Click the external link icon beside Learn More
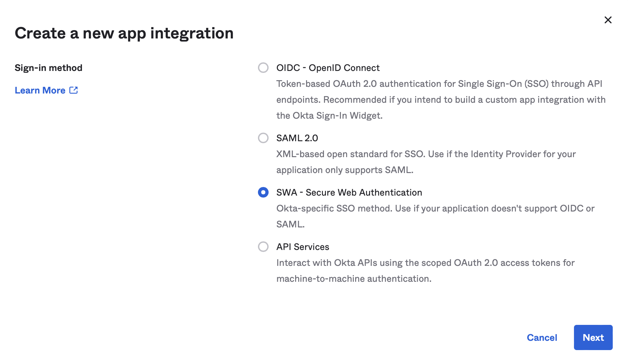 (74, 90)
